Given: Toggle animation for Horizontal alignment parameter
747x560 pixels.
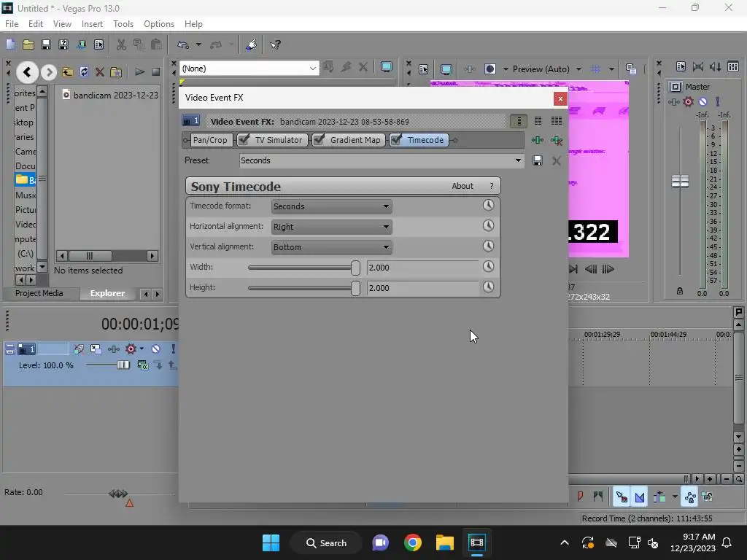Looking at the screenshot, I should 488,226.
